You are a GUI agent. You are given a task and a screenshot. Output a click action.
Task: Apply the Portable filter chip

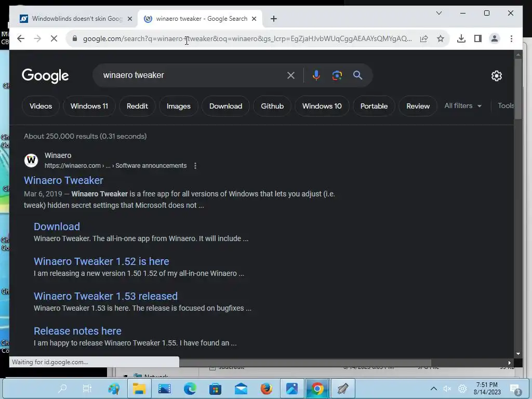pyautogui.click(x=374, y=106)
